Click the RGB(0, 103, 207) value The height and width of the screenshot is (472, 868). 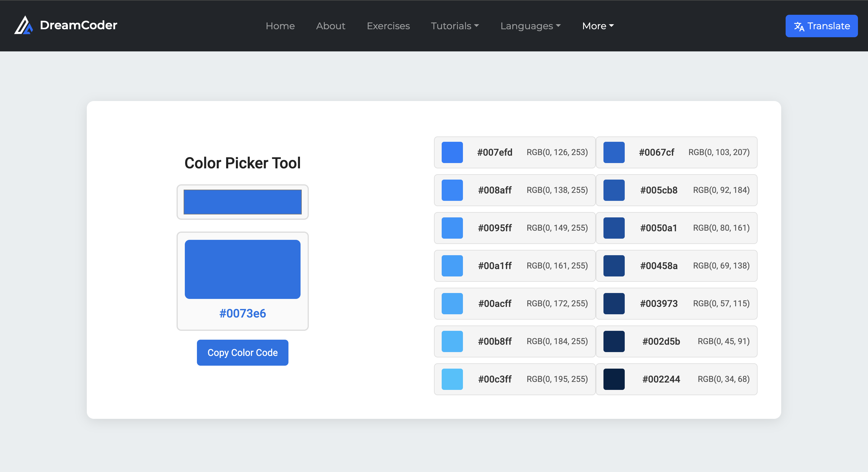[719, 152]
